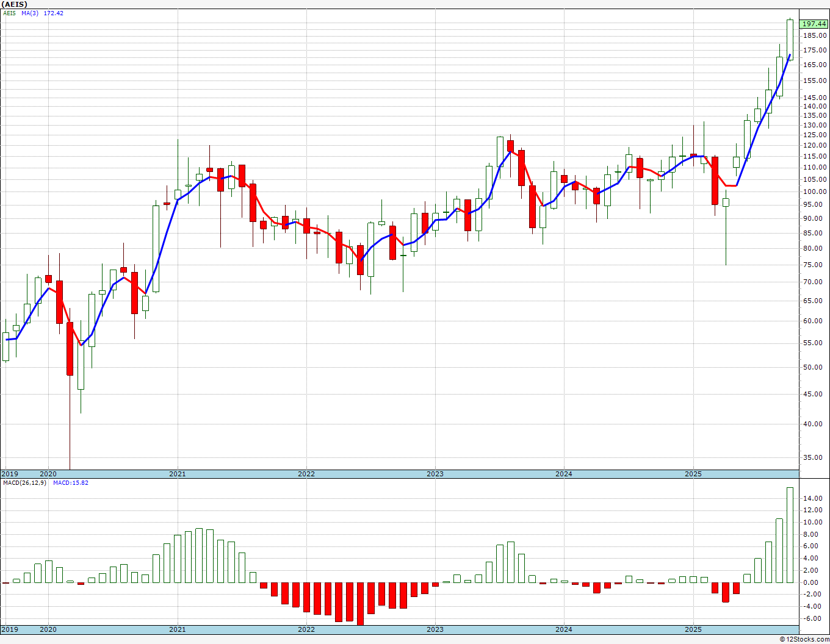830x644 pixels.
Task: Select the 145.00 price axis label
Action: coord(814,98)
